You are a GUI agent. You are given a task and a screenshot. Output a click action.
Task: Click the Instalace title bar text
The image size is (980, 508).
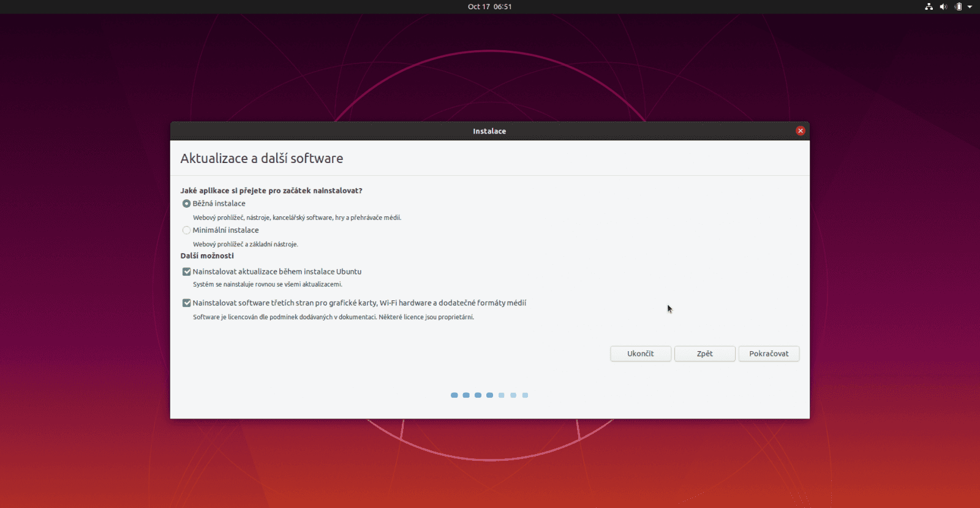click(489, 131)
